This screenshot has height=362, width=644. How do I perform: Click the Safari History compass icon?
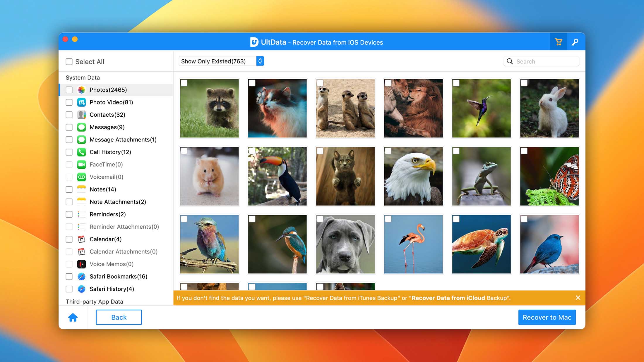[x=81, y=289]
